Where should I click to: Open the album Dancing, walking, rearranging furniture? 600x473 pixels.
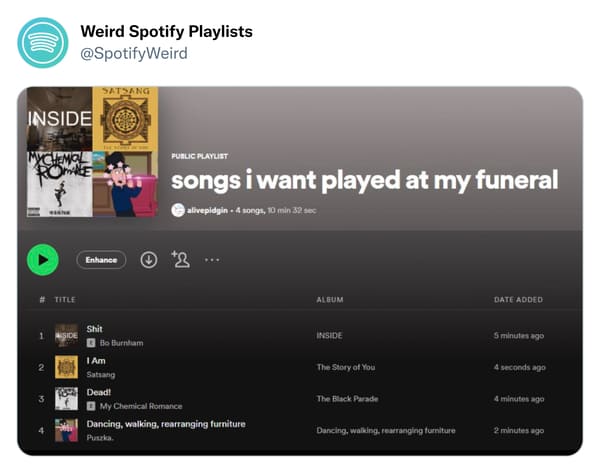386,431
